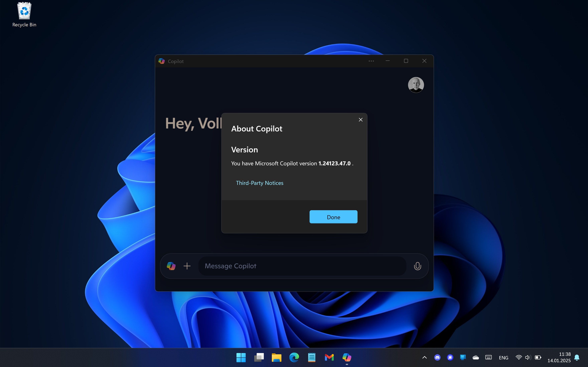Click Copilot logo beside message box
The image size is (588, 367).
[x=171, y=266]
